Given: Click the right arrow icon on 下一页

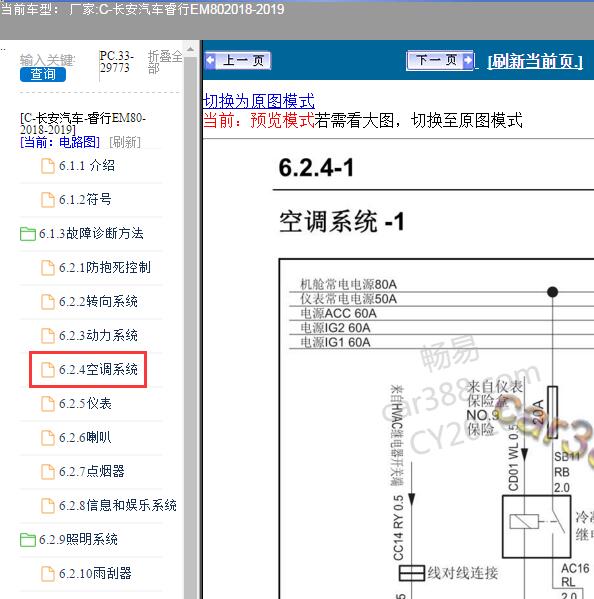Looking at the screenshot, I should [468, 60].
